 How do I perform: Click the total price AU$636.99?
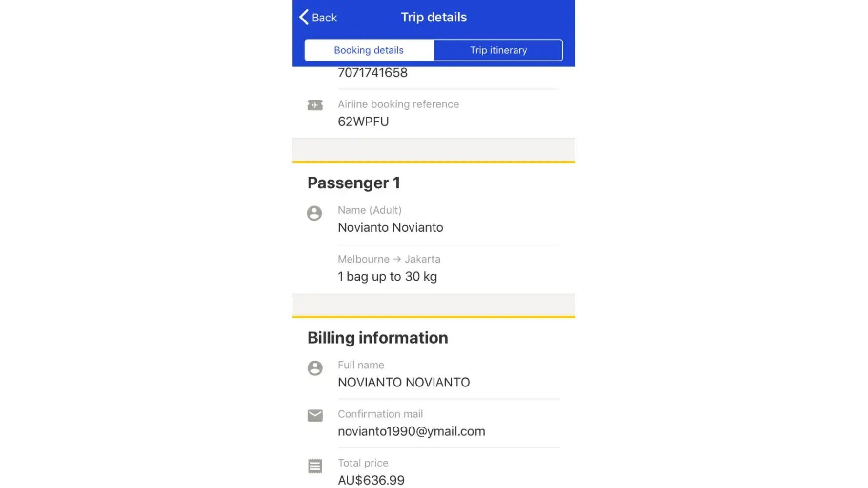pos(371,480)
